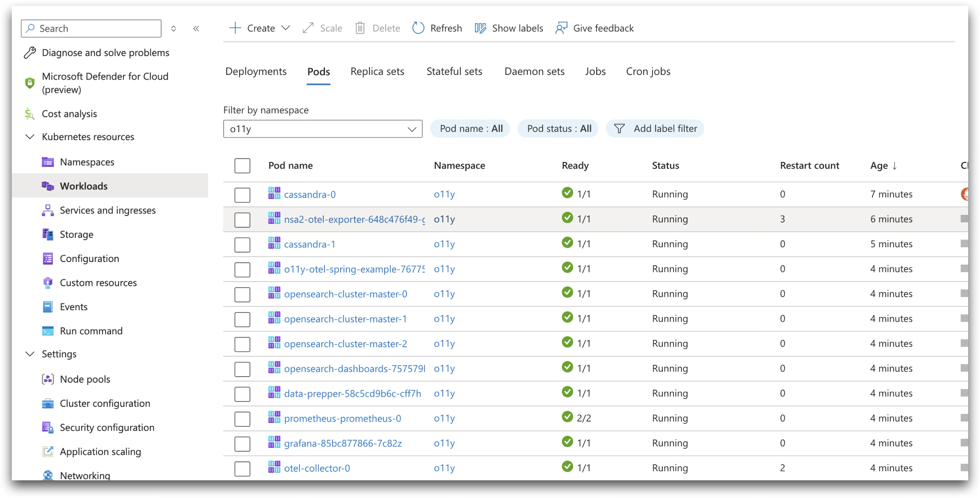
Task: Click the o11y namespace link for cassandra-1
Action: [x=444, y=245]
